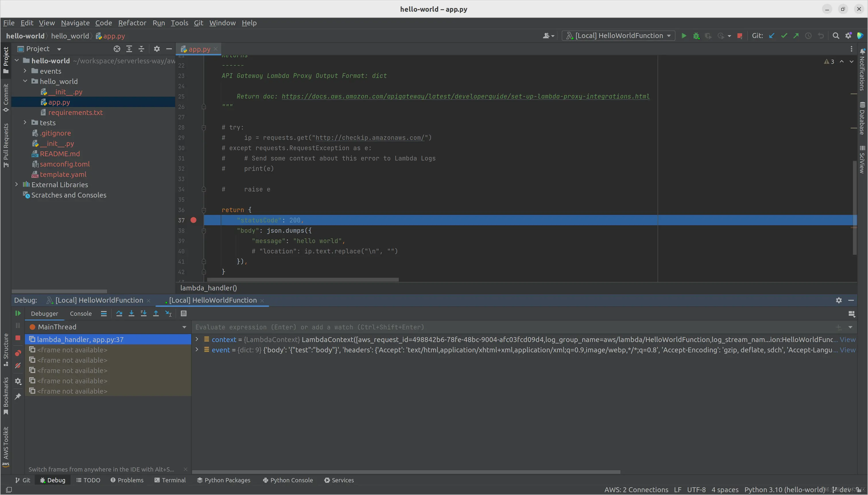The height and width of the screenshot is (495, 868).
Task: Expand the context variable node
Action: click(197, 339)
